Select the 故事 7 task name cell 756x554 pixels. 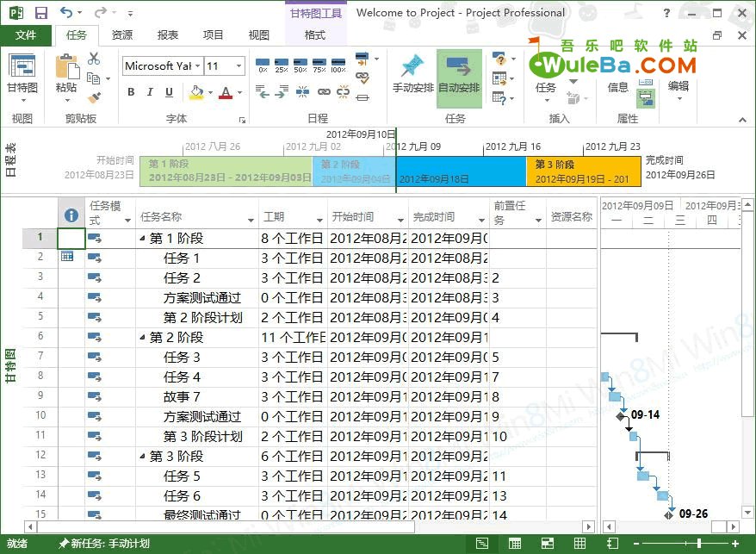(x=196, y=396)
